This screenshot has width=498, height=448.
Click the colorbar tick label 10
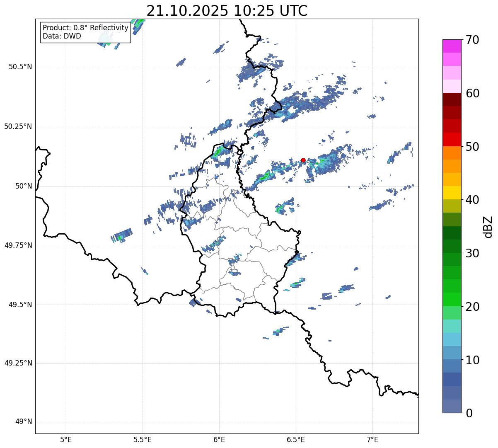(x=472, y=360)
